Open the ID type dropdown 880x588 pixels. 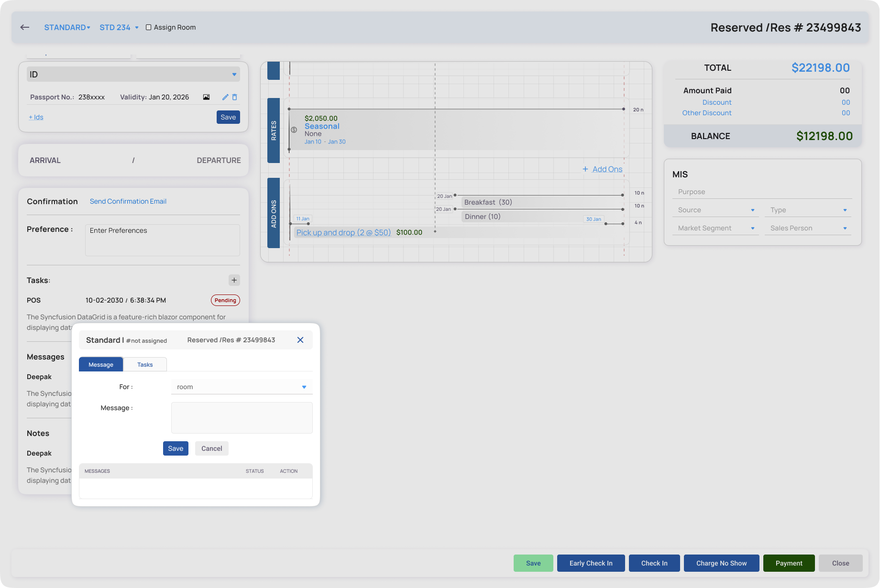pyautogui.click(x=133, y=74)
